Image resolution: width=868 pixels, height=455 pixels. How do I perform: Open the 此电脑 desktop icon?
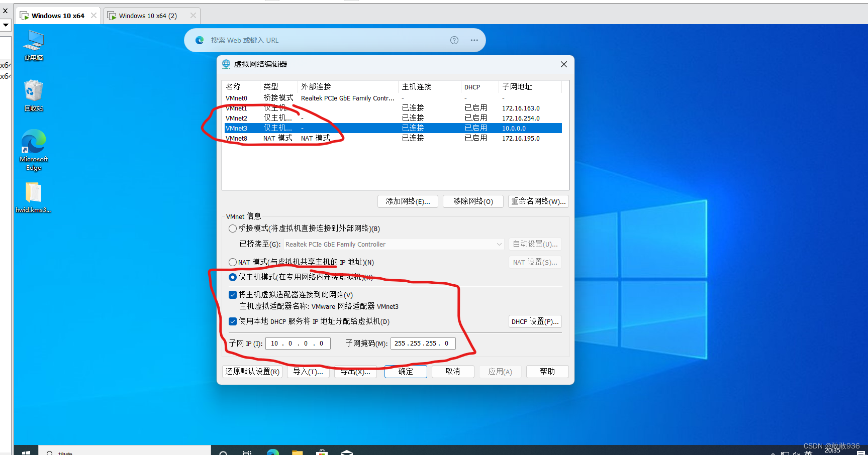point(34,45)
